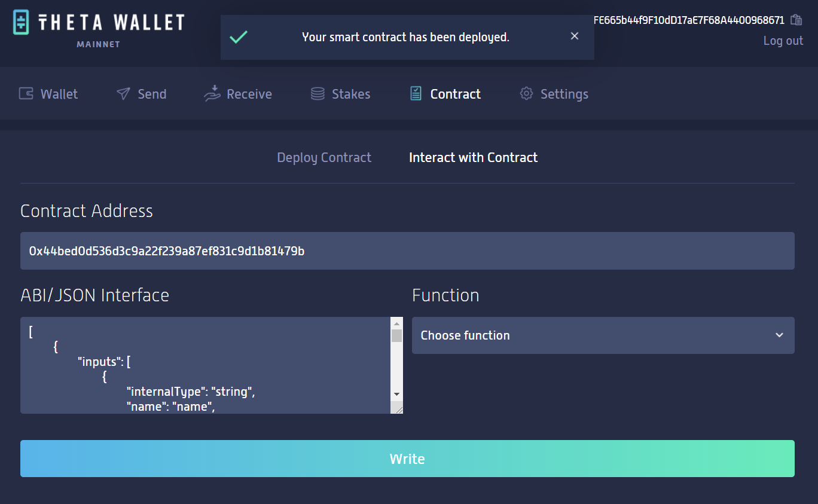Screen dimensions: 818x504
Task: Click the ABI/JSON Interface heading
Action: click(x=94, y=295)
